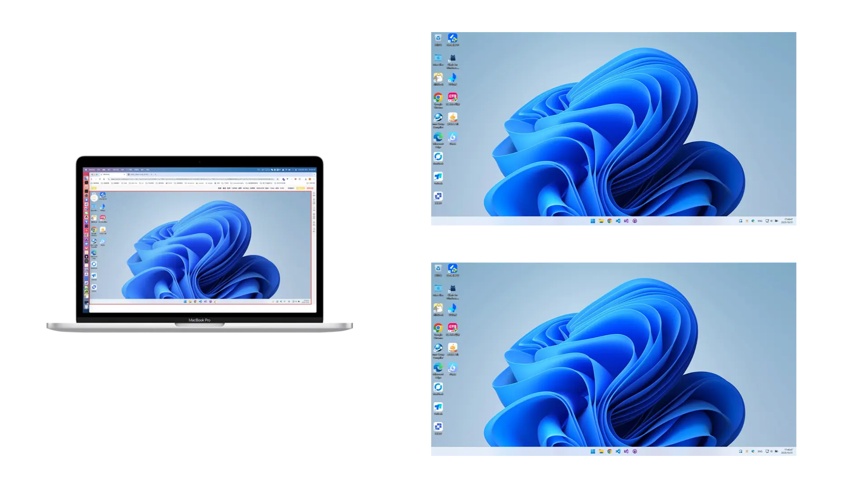Click Windows Start button on bottom taskbar
868x488 pixels.
(x=593, y=451)
